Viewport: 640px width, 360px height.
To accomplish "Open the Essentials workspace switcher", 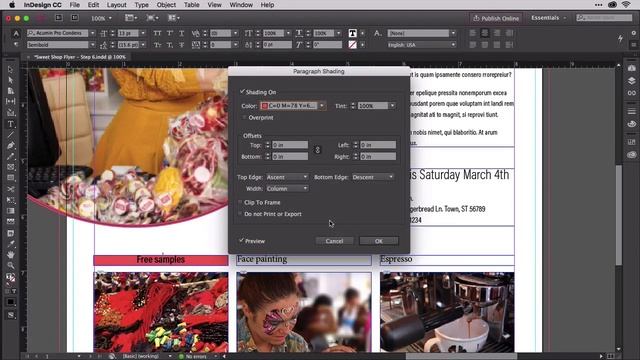I will (x=549, y=18).
